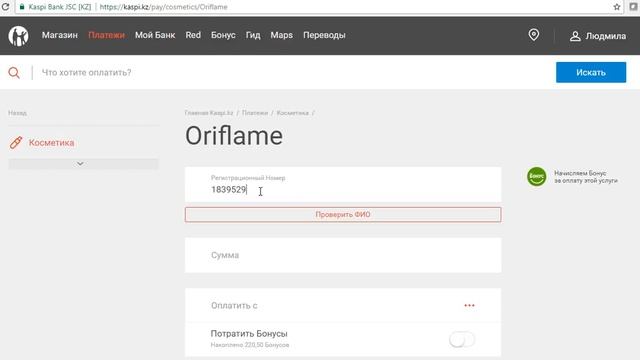Click the Регистрационный Номер field
The image size is (640, 360).
coord(343,184)
